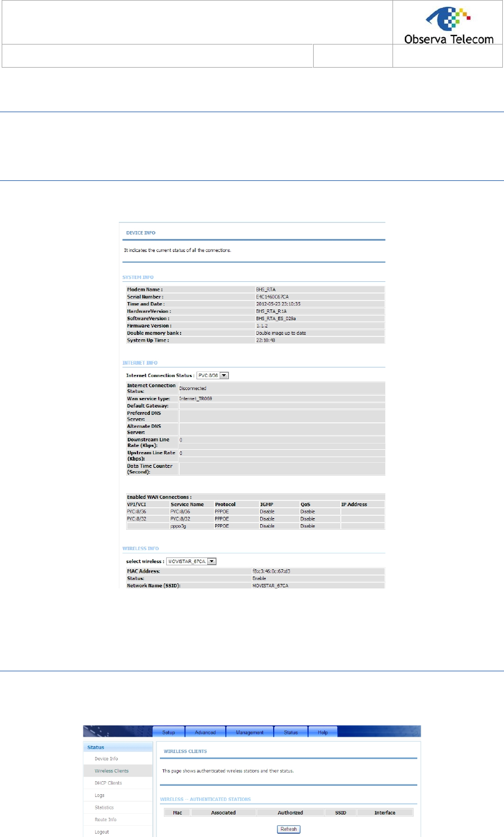This screenshot has height=837, width=504.
Task: Click the Refresh button
Action: pyautogui.click(x=289, y=829)
